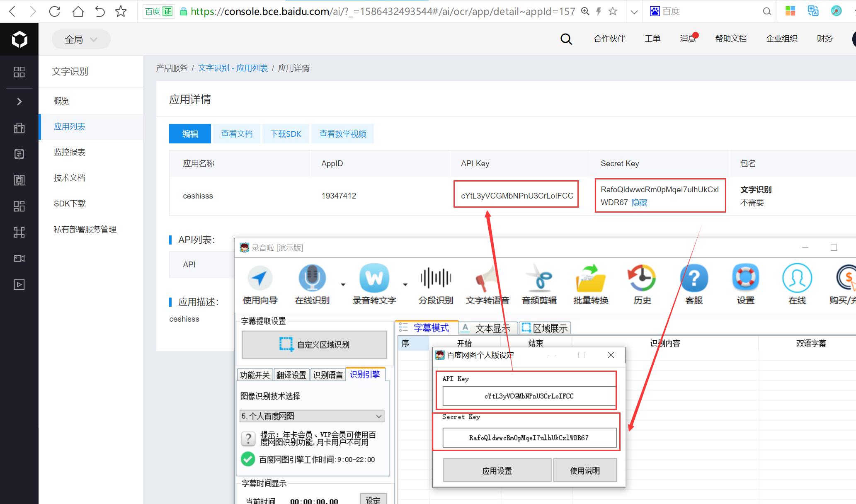This screenshot has height=504, width=856.
Task: Expand sidebar with the chevron arrow
Action: 19,102
